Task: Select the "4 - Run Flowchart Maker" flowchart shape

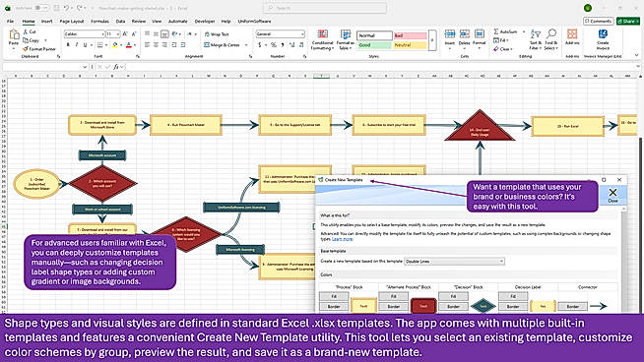Action: point(186,125)
